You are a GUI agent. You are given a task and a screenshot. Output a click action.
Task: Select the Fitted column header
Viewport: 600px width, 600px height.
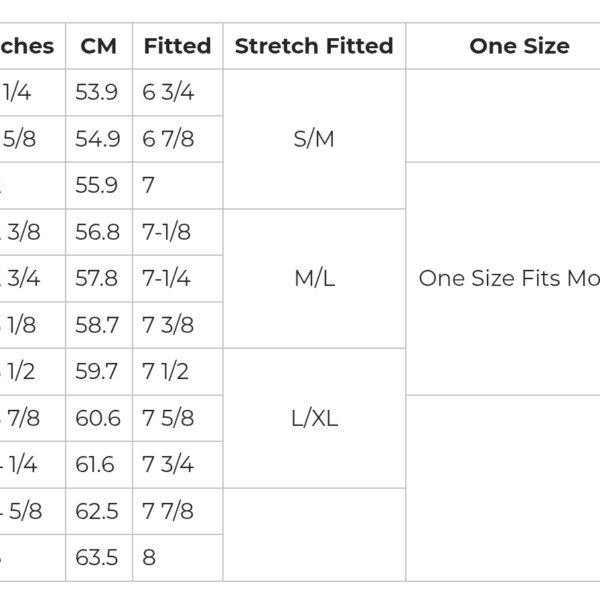pos(177,46)
